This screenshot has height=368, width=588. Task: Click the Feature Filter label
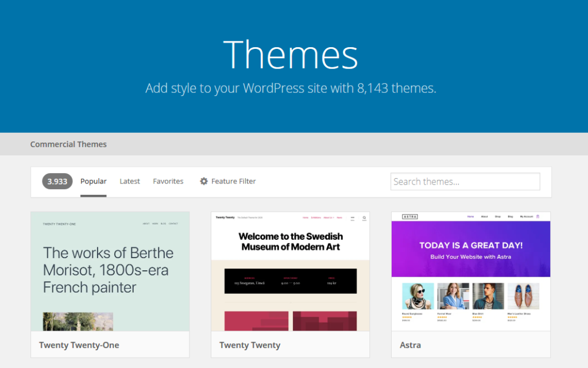pos(233,181)
